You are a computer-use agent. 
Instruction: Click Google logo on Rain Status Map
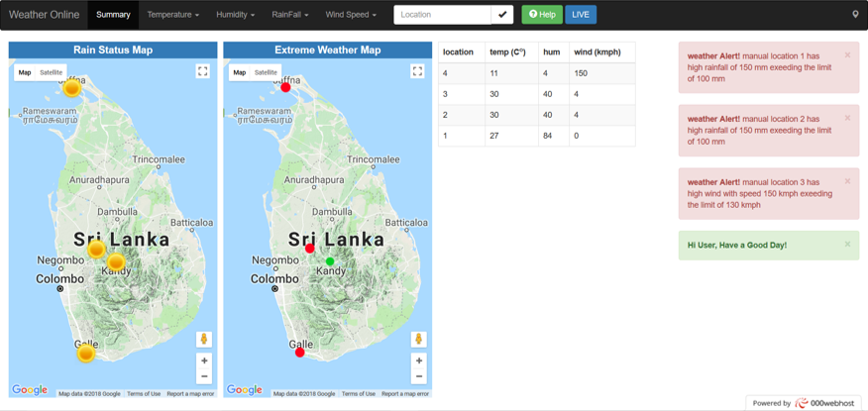click(30, 390)
